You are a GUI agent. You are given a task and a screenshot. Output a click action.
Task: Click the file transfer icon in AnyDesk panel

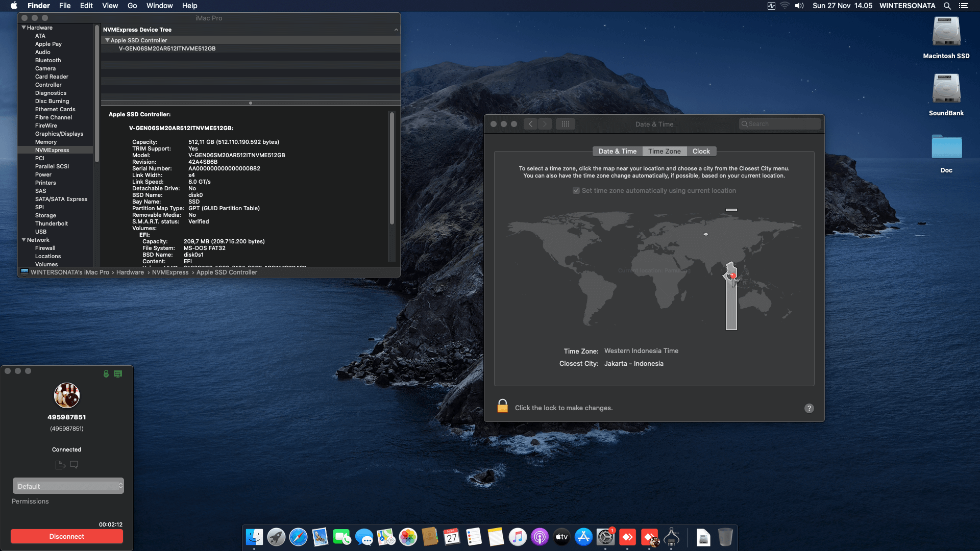click(x=60, y=465)
